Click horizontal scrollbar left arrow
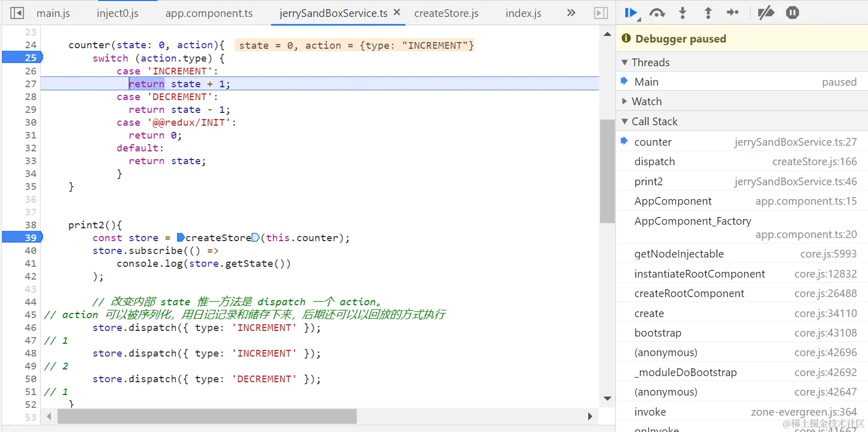The height and width of the screenshot is (432, 868). pyautogui.click(x=49, y=417)
